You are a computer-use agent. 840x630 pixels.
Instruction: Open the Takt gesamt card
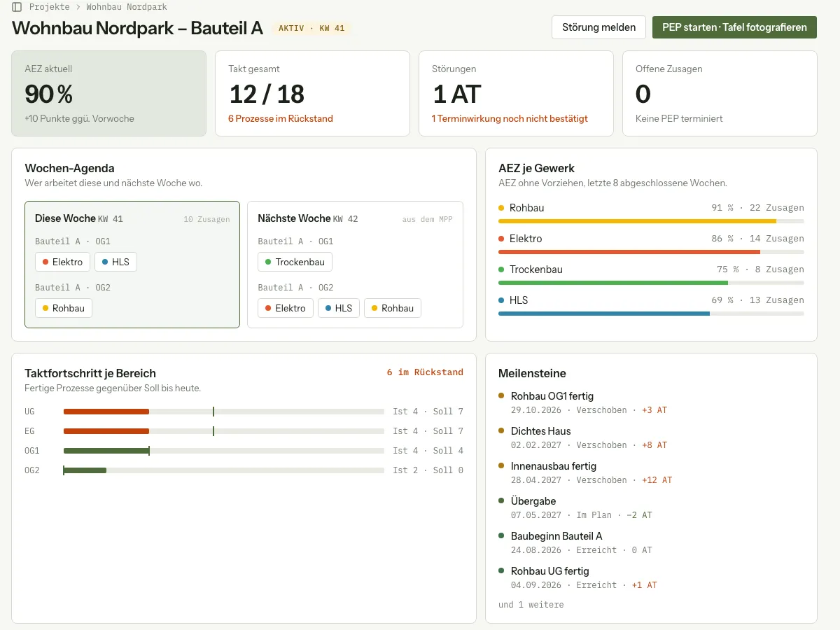coord(312,93)
